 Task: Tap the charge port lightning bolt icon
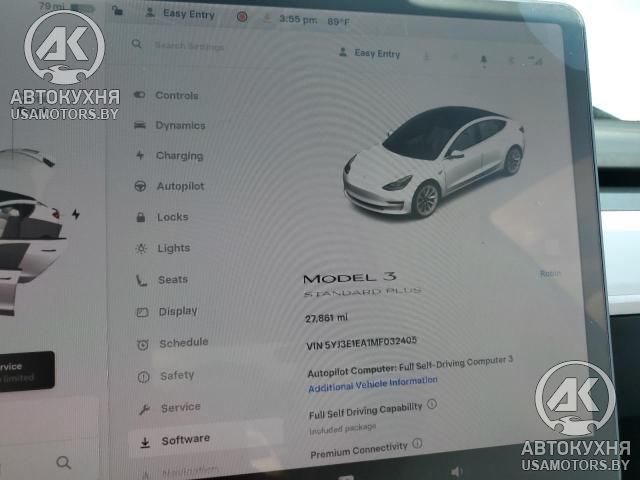click(x=76, y=214)
